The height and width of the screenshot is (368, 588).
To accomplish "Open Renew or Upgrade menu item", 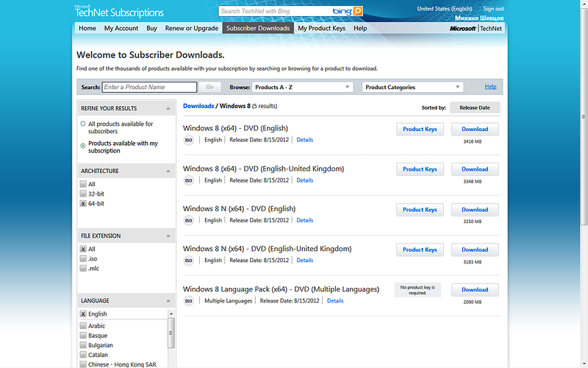I will coord(192,28).
